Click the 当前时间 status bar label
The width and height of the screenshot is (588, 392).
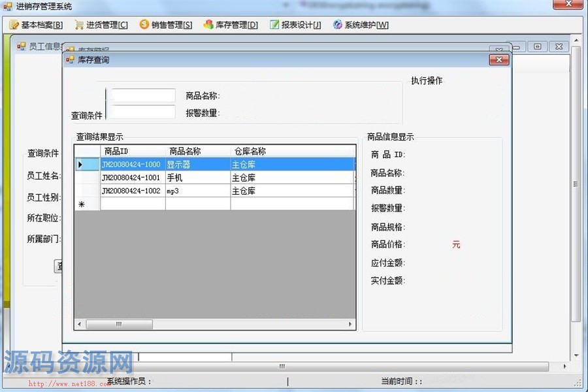[x=401, y=382]
